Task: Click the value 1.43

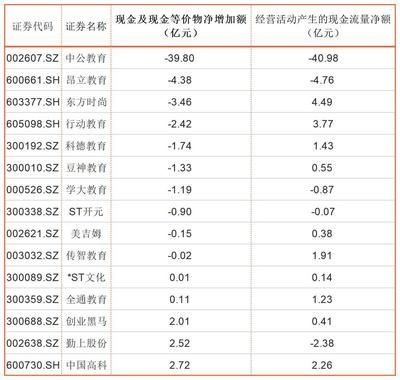Action: pos(323,146)
